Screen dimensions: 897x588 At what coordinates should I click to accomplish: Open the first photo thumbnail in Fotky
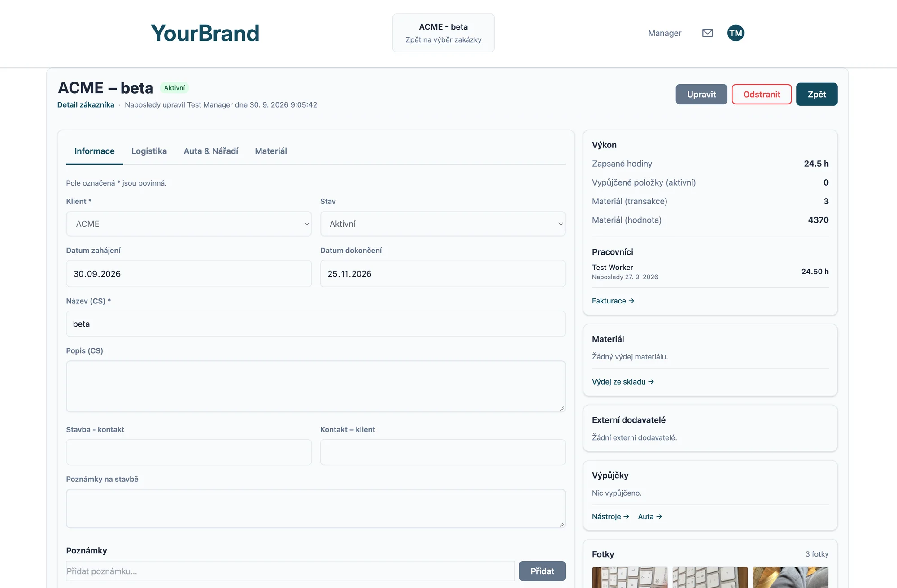(x=630, y=577)
